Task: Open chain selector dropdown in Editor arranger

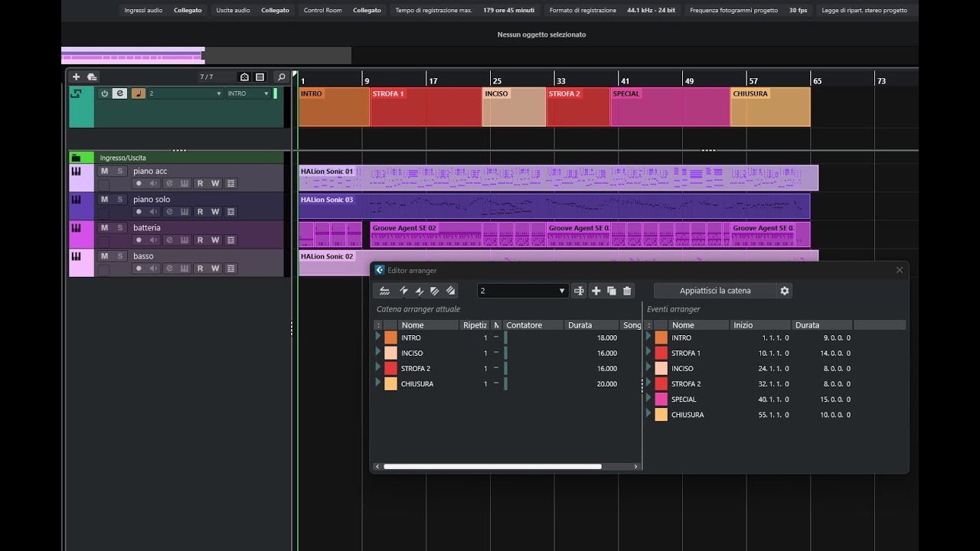Action: point(522,291)
